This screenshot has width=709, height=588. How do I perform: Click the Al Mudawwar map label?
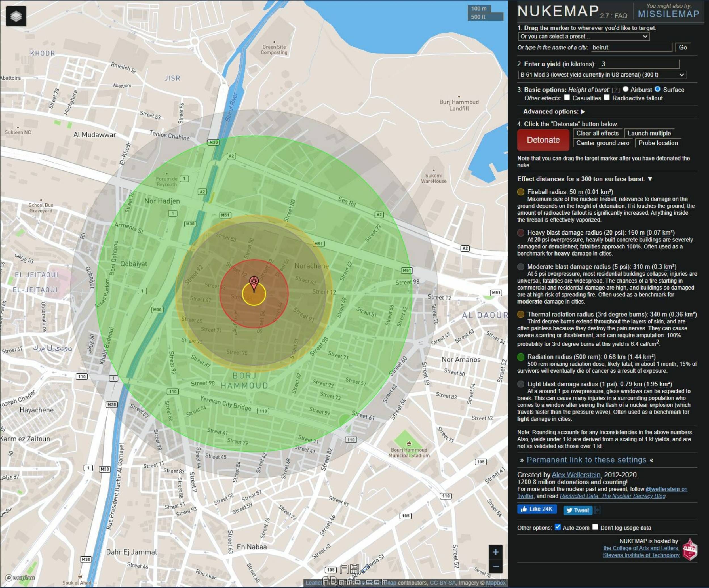pyautogui.click(x=94, y=135)
